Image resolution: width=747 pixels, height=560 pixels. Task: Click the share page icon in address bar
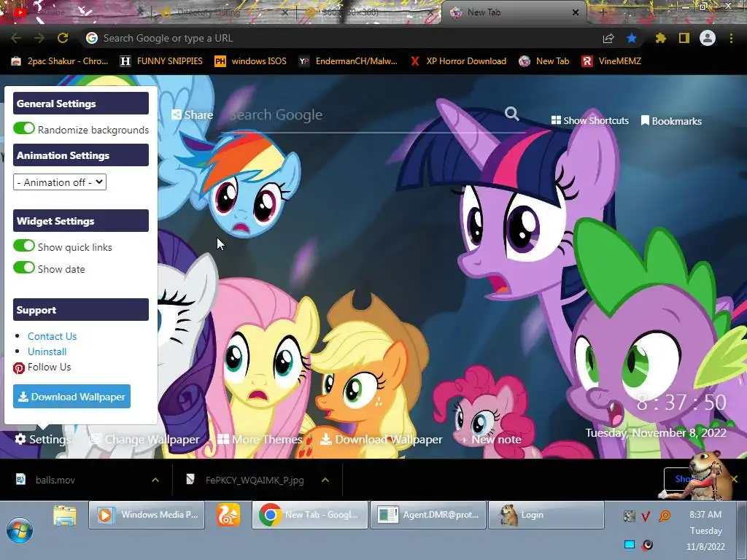[608, 39]
